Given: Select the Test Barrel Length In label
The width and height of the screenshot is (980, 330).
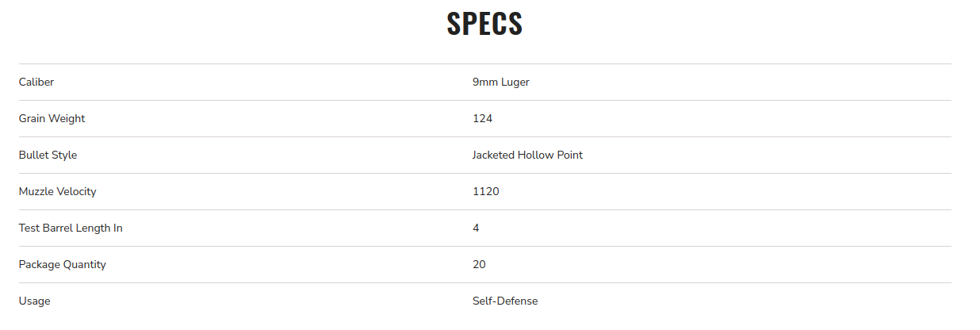Looking at the screenshot, I should [x=71, y=228].
